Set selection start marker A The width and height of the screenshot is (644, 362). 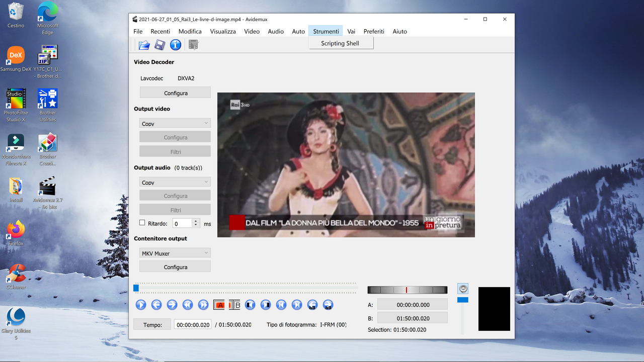[219, 305]
